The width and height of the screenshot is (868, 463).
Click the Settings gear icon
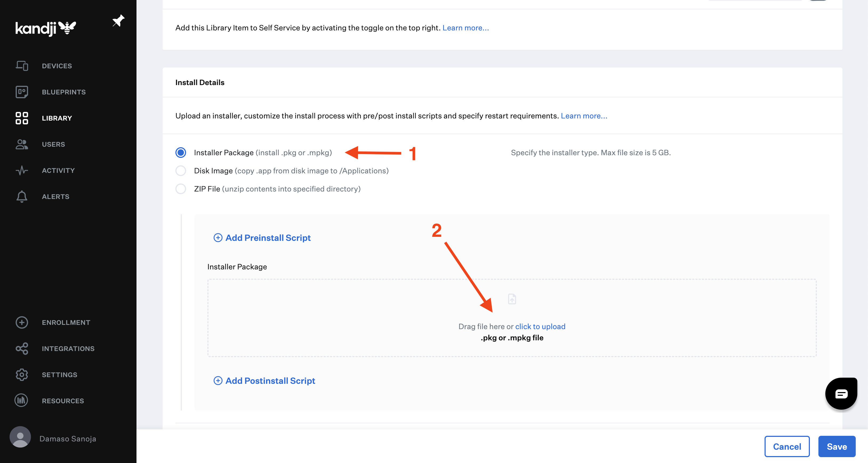click(x=22, y=375)
